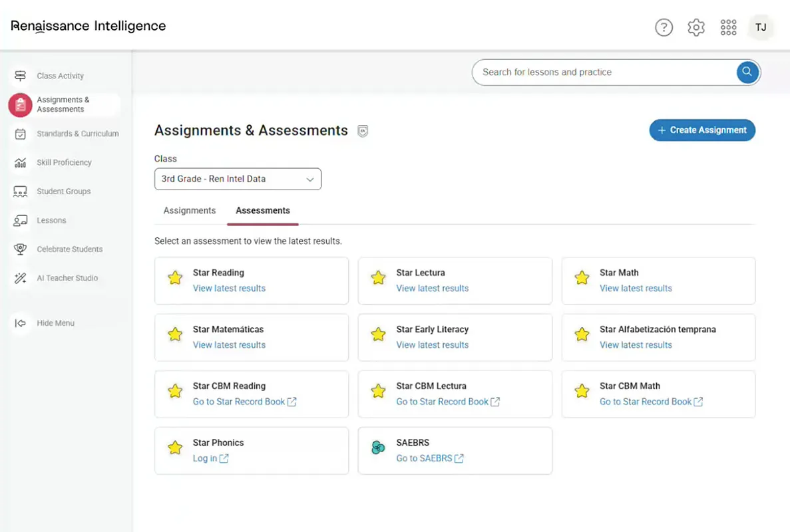Click the AI Teacher Studio wand icon

tap(20, 278)
